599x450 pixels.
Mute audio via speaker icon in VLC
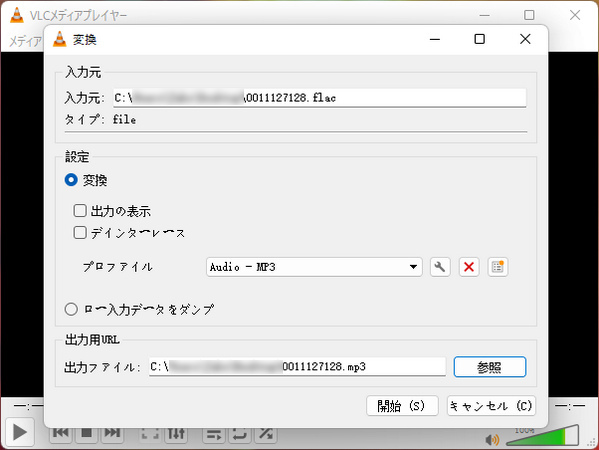pyautogui.click(x=492, y=440)
